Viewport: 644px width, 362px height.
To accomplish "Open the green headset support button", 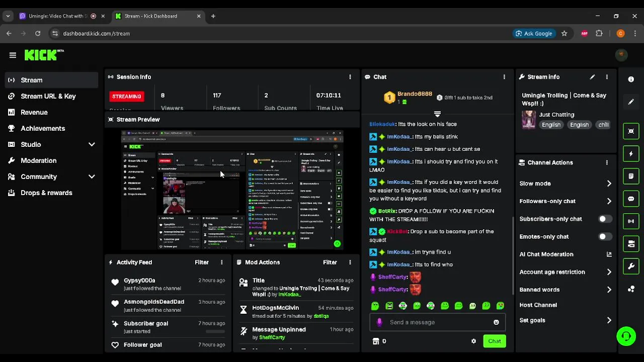I will pyautogui.click(x=626, y=336).
